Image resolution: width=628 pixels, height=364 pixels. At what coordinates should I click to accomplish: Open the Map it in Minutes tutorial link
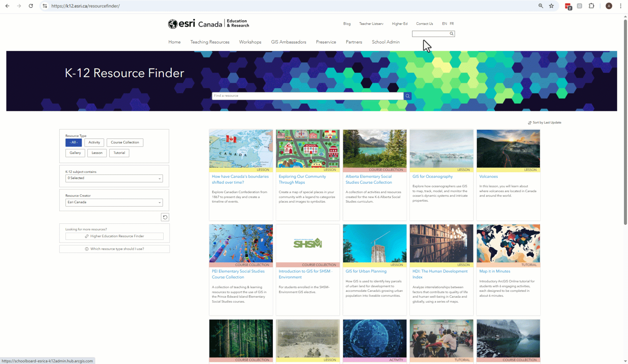494,271
